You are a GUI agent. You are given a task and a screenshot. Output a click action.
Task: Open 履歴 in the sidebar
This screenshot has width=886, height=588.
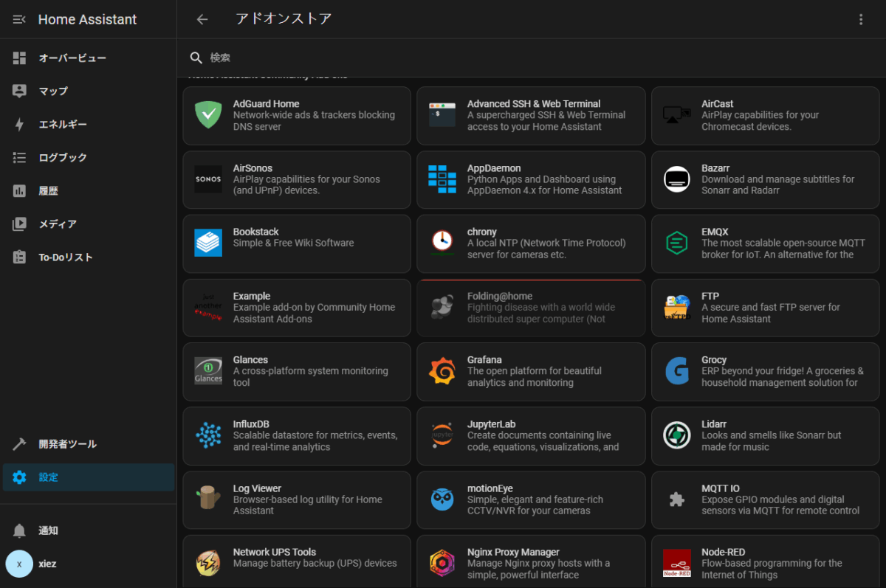point(89,190)
